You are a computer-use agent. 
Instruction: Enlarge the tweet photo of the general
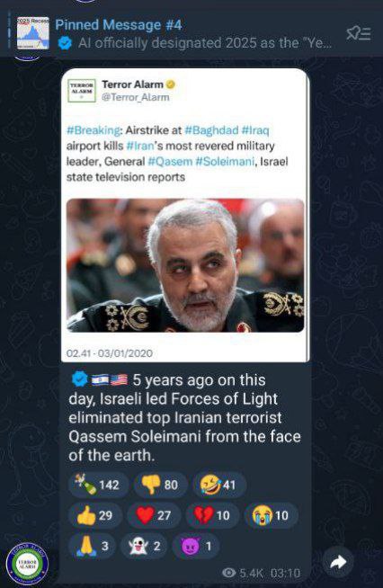pos(185,265)
